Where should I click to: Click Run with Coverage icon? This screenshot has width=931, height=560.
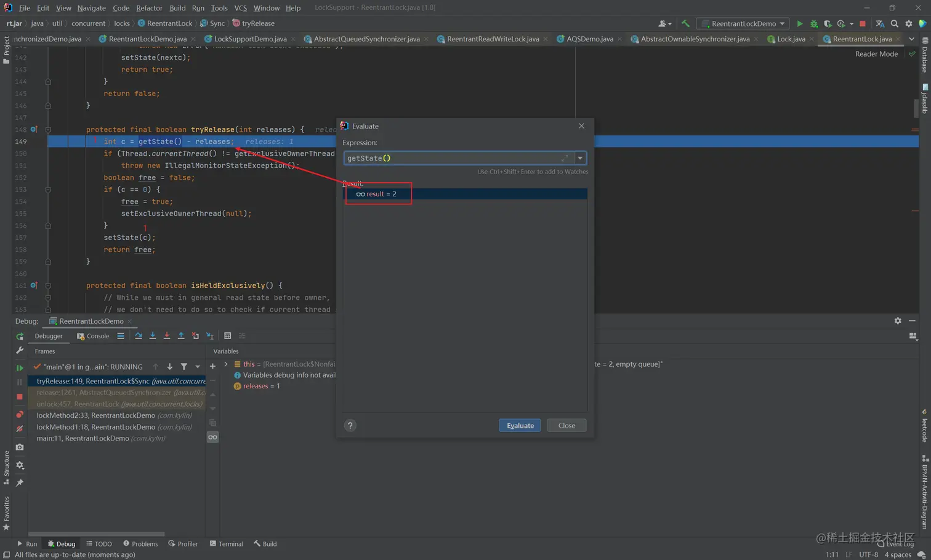828,23
